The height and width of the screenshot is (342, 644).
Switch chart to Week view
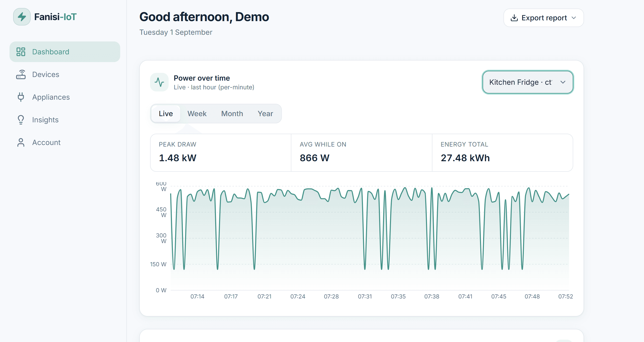[197, 114]
